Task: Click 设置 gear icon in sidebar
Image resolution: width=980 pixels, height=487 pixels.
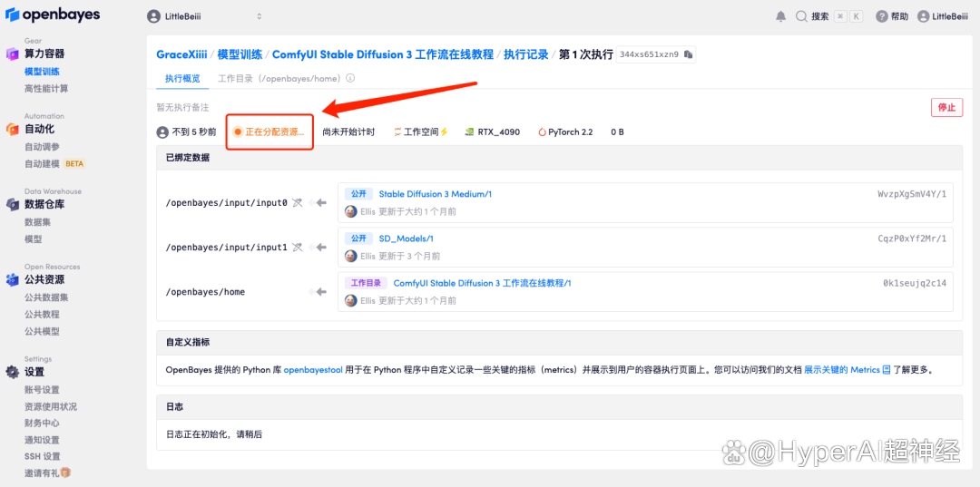Action: pyautogui.click(x=13, y=372)
